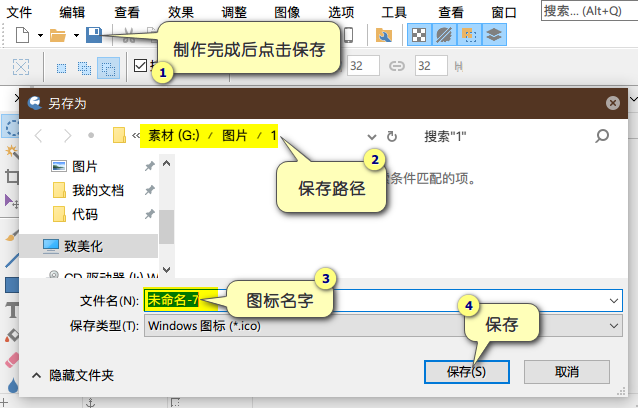Viewport: 638px width, 408px height.
Task: Open the 效果 menu
Action: tap(181, 12)
